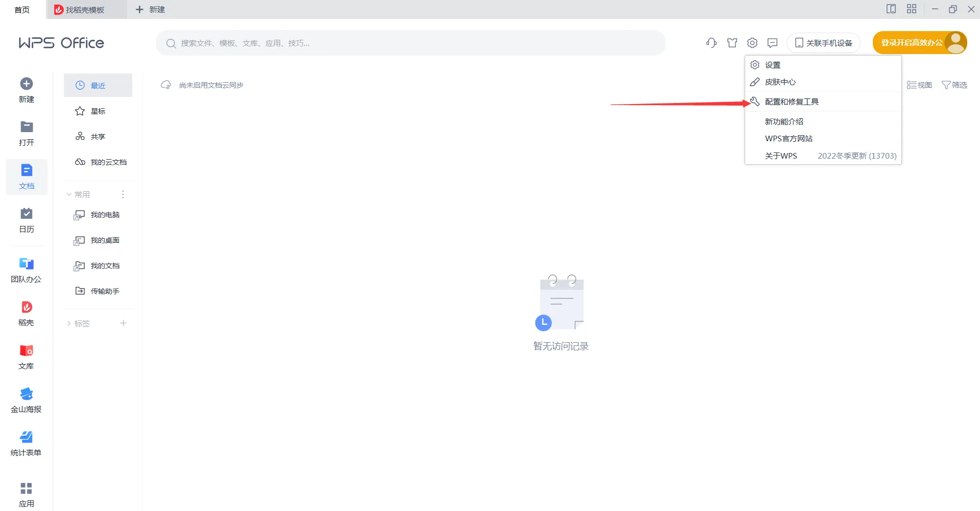This screenshot has width=980, height=511.
Task: Select 我的云文档 in navigation list
Action: [108, 162]
